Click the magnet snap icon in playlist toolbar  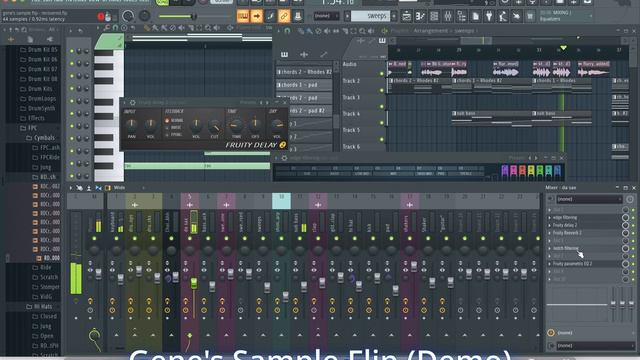coord(287,31)
